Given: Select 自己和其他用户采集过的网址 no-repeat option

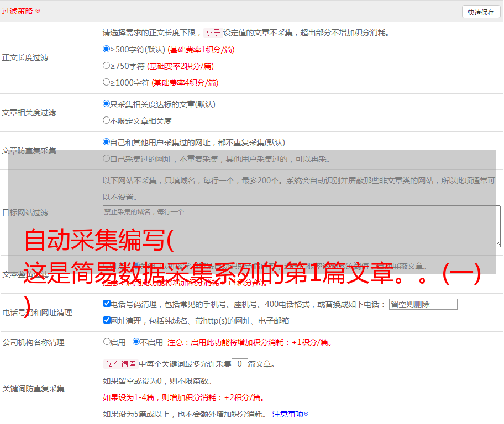Looking at the screenshot, I should 107,142.
